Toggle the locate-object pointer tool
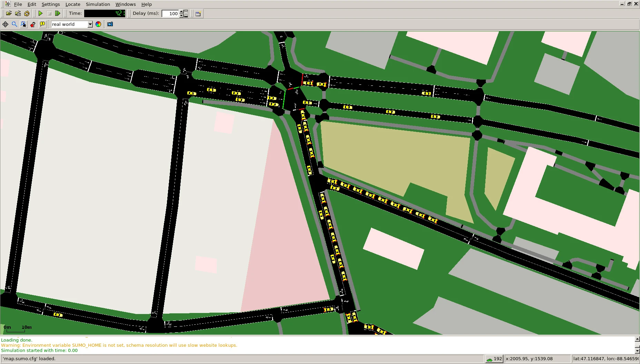The height and width of the screenshot is (364, 640). point(23,24)
